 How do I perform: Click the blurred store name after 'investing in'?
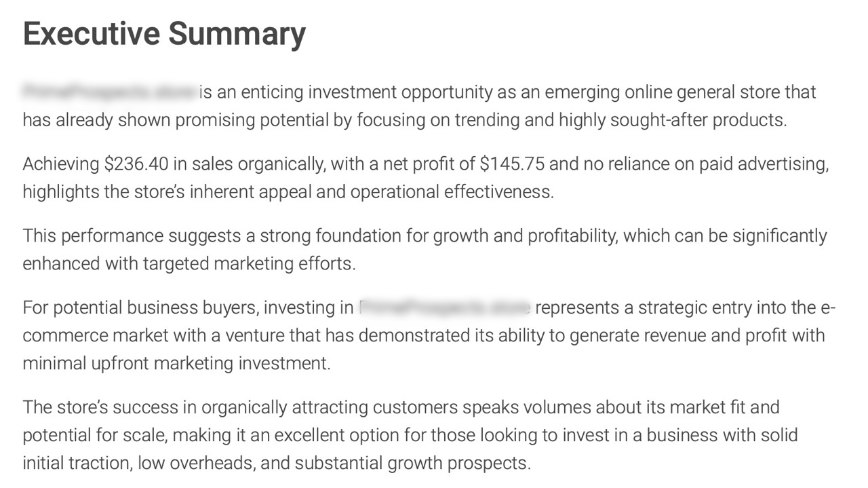[444, 308]
